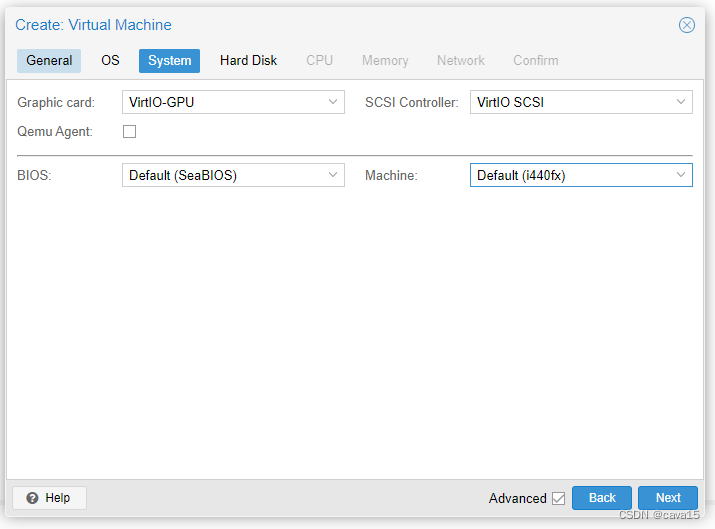The height and width of the screenshot is (529, 715).
Task: Click the VirtIO-GPU graphic card field
Action: coord(222,102)
